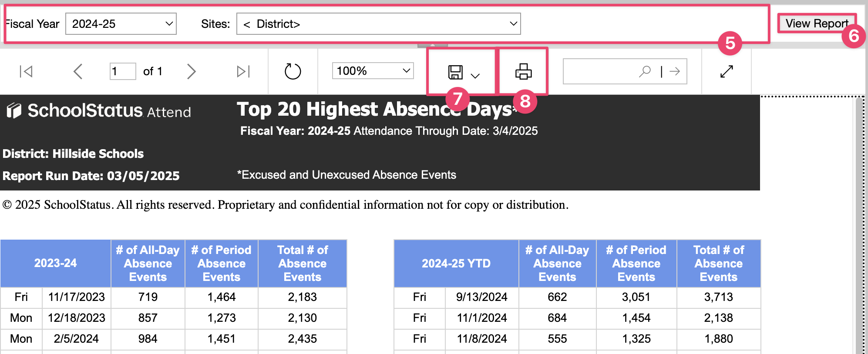Click the 2024-25 YTD table header
Screen dimensions: 868x354
pos(456,263)
